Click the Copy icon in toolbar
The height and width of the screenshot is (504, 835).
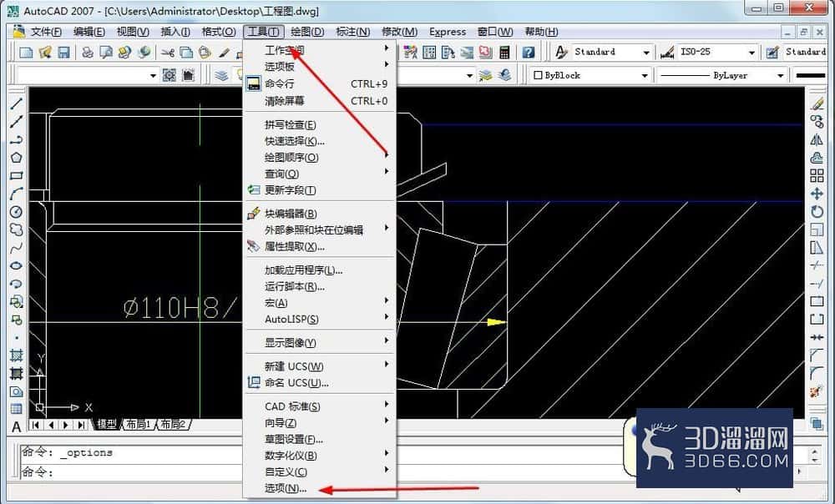point(186,53)
